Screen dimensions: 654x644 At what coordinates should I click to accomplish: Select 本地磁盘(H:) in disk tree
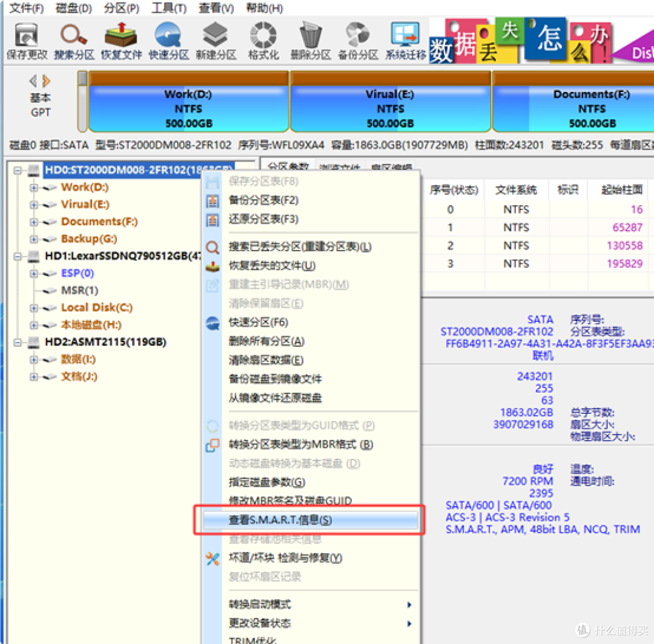(91, 324)
